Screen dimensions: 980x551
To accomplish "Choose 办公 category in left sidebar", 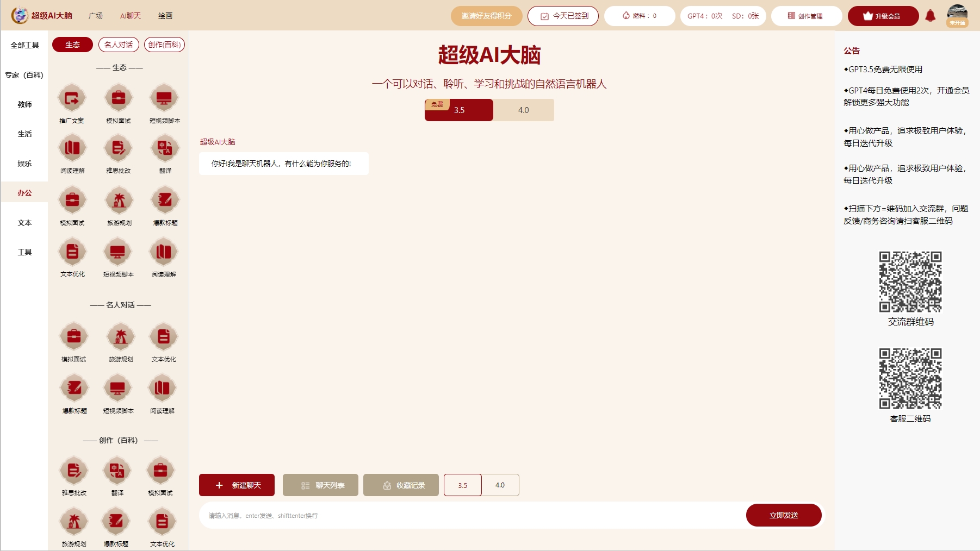I will click(24, 193).
